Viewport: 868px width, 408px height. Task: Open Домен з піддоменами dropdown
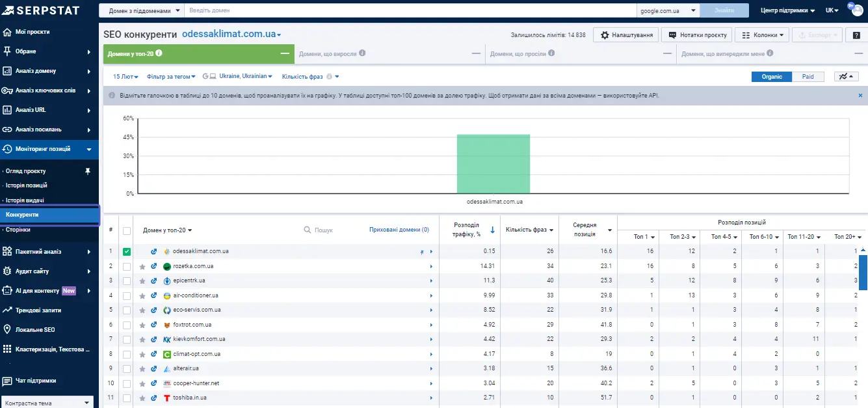coord(141,10)
